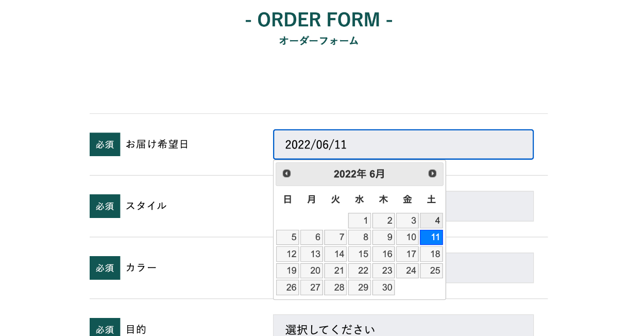This screenshot has width=644, height=336.
Task: Select June 24 on the calendar
Action: [408, 271]
